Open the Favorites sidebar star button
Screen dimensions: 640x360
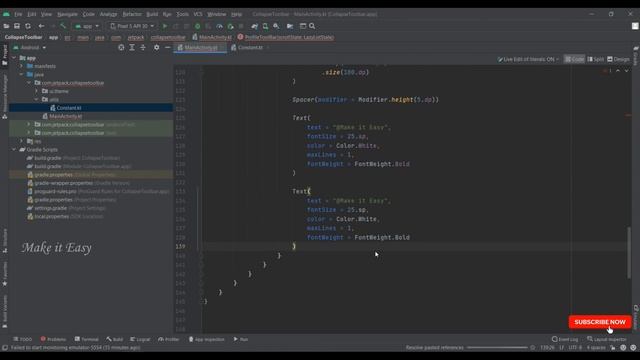click(x=4, y=274)
